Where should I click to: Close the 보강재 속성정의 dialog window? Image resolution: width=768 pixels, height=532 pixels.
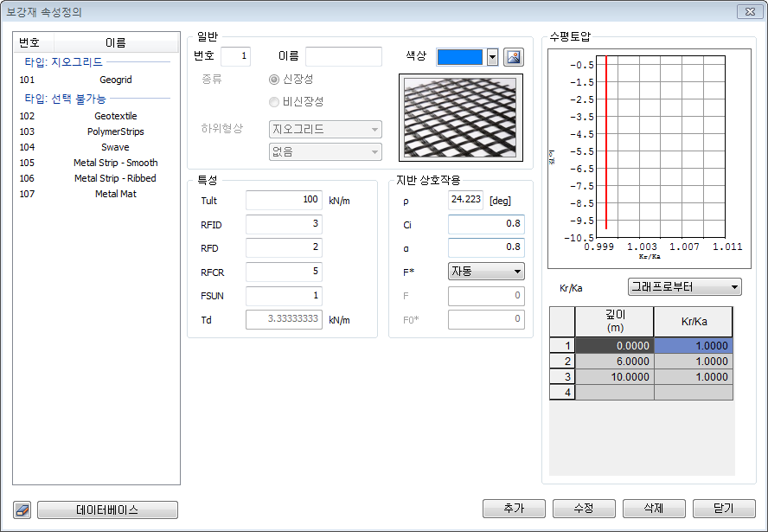point(748,11)
